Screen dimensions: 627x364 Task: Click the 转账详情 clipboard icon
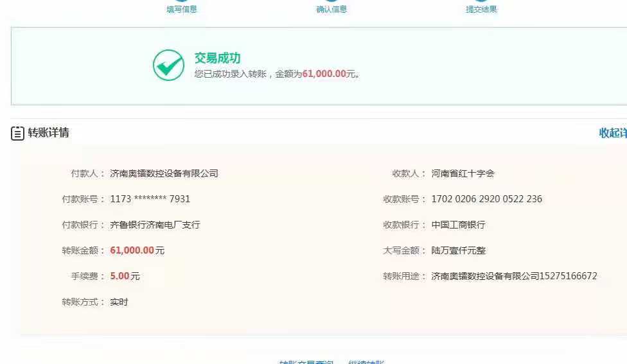[x=17, y=134]
